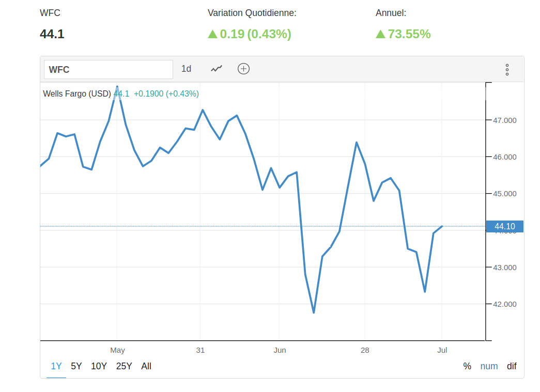Viewport: 540px width, 392px height.
Task: Open the three-dot options menu
Action: click(507, 70)
